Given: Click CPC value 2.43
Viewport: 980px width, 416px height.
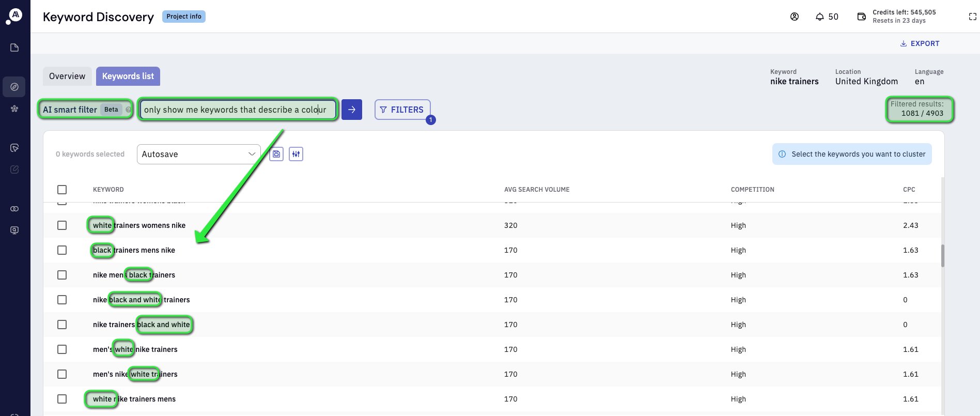Looking at the screenshot, I should point(911,225).
